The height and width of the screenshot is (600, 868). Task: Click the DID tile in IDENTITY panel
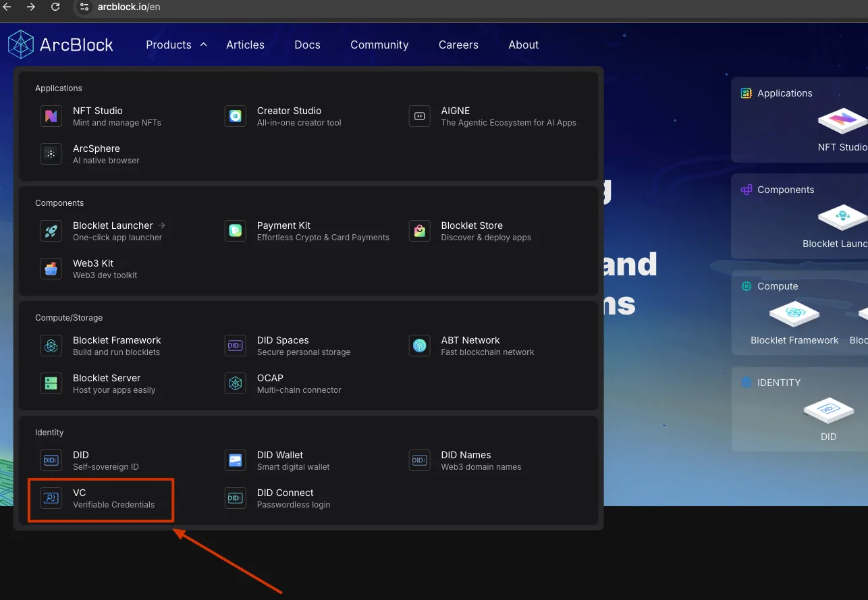click(829, 420)
